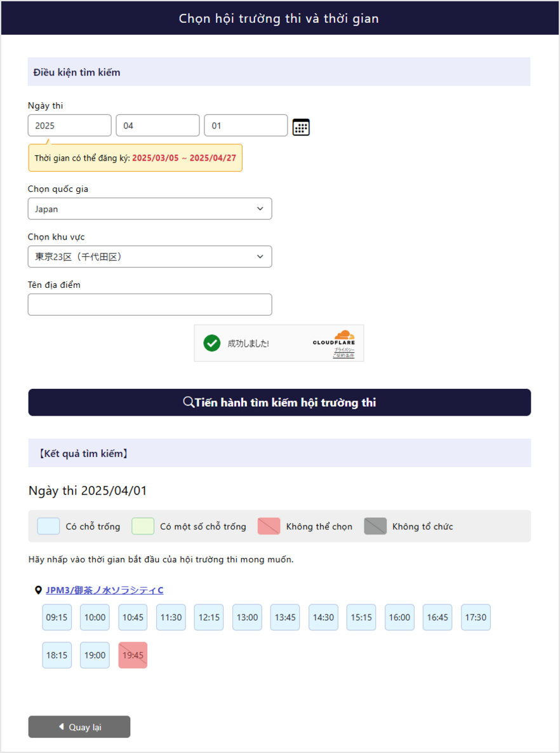Viewport: 560px width, 753px height.
Task: Click the Quay lại back button
Action: pos(79,727)
